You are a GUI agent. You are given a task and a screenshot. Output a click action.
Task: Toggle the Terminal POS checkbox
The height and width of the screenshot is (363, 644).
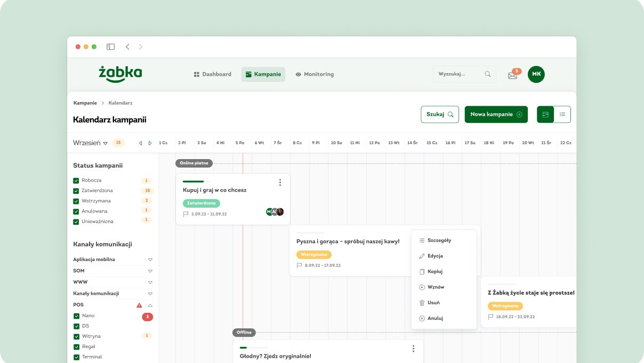click(76, 357)
